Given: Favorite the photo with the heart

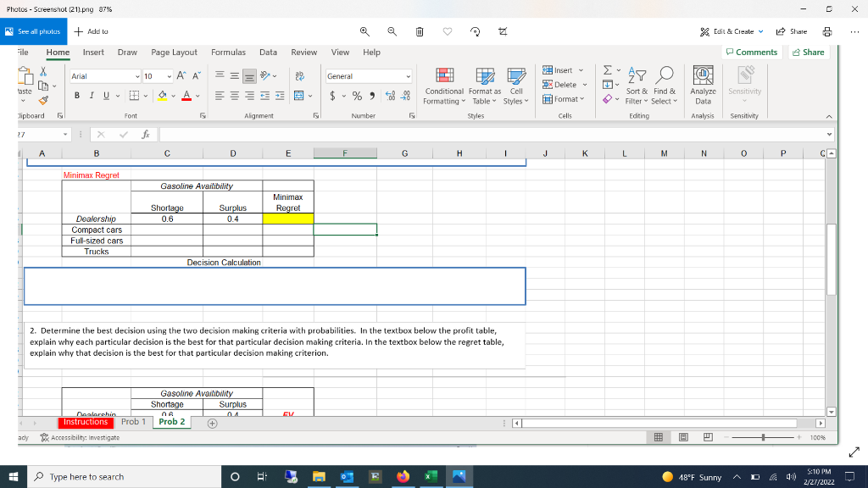Looking at the screenshot, I should coord(447,31).
